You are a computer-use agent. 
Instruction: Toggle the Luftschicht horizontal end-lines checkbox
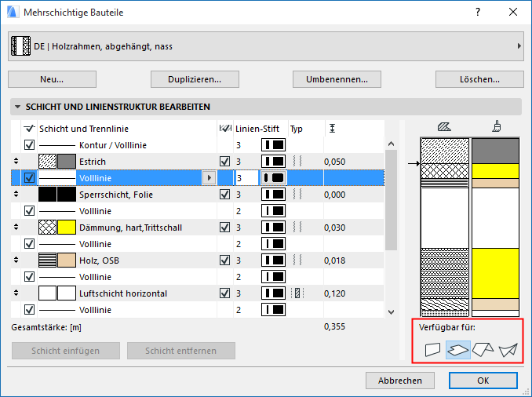[225, 293]
